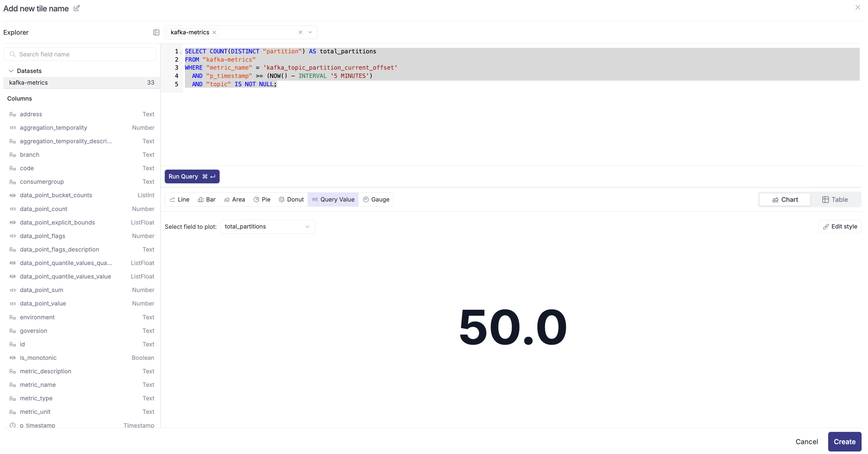The width and height of the screenshot is (868, 454).
Task: Click the clock icon beside p_timestamp
Action: click(13, 425)
